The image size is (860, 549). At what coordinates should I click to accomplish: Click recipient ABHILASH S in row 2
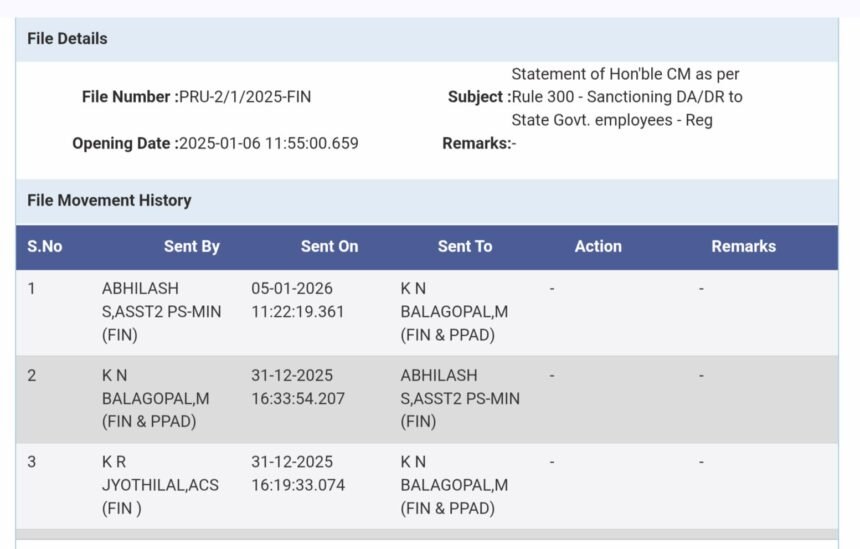coord(460,398)
